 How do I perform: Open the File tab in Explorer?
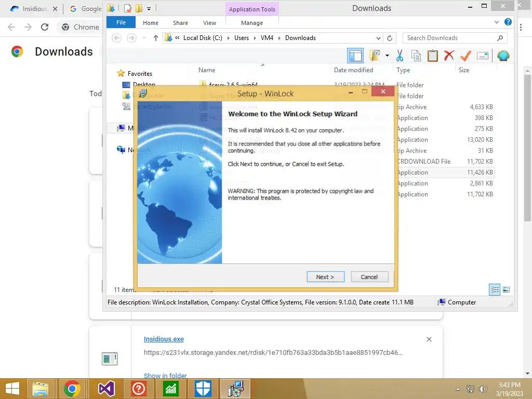(121, 22)
